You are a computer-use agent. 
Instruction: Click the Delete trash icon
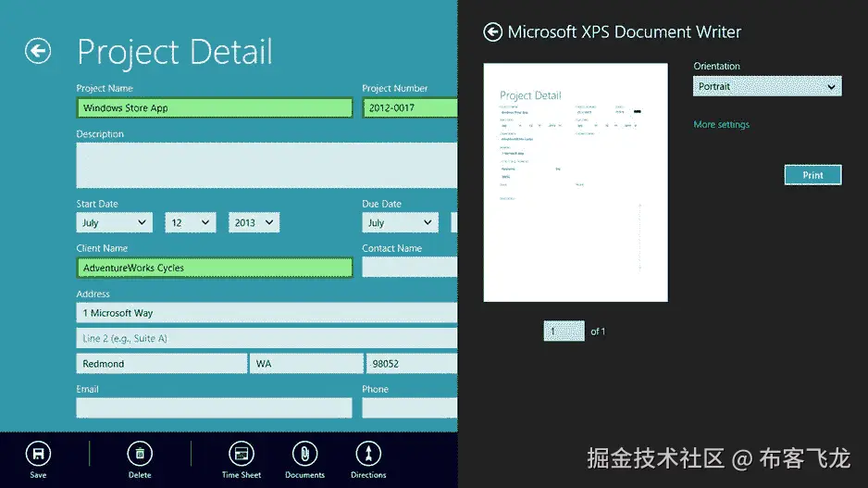click(140, 454)
